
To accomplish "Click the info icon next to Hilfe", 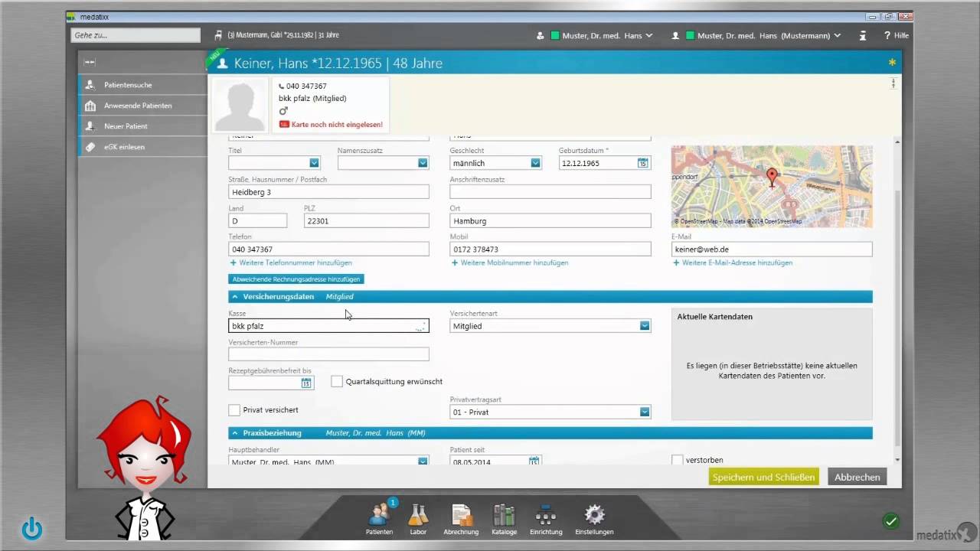I will coord(863,35).
